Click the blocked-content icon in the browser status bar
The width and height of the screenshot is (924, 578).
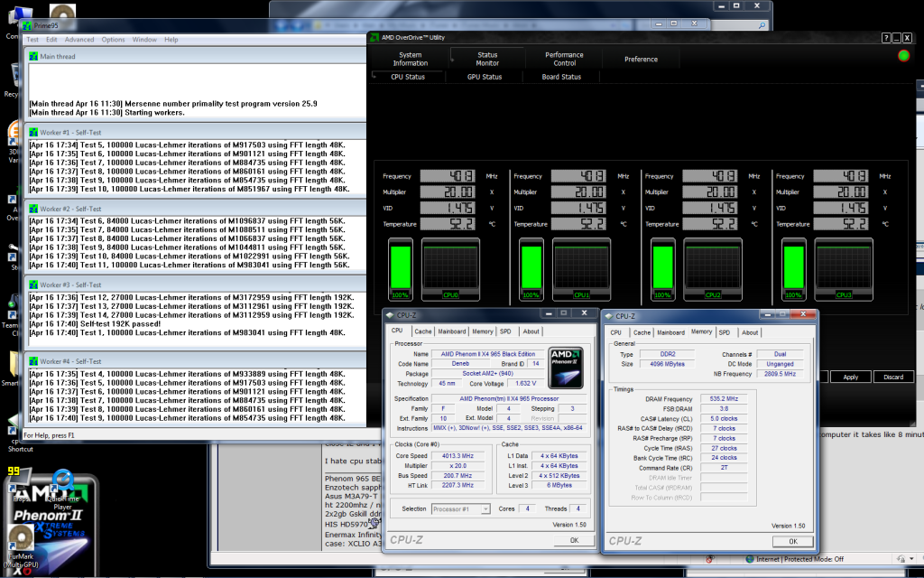[x=710, y=559]
